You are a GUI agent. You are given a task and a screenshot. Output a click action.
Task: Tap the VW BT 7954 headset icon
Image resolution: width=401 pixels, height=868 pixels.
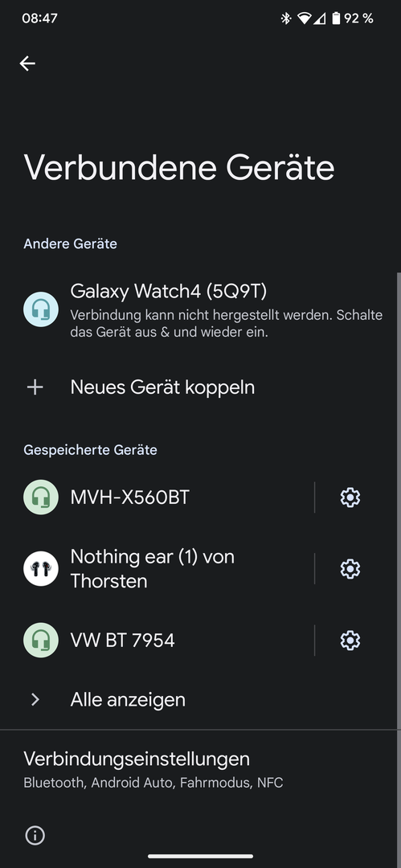point(41,641)
